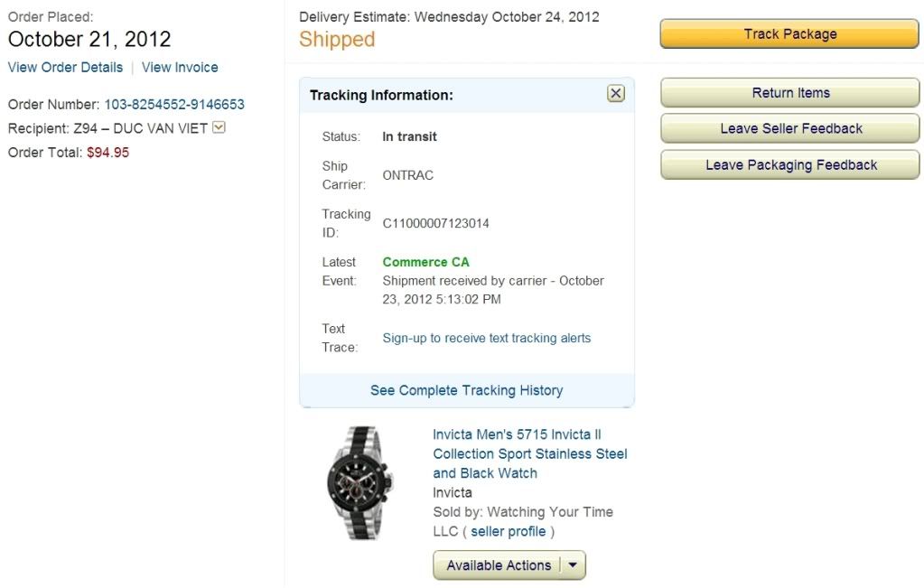The height and width of the screenshot is (588, 924).
Task: Click the Invicta watch thumbnail image
Action: click(361, 483)
